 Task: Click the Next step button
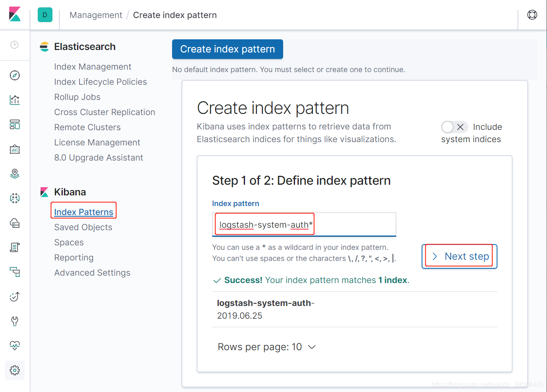click(x=459, y=256)
